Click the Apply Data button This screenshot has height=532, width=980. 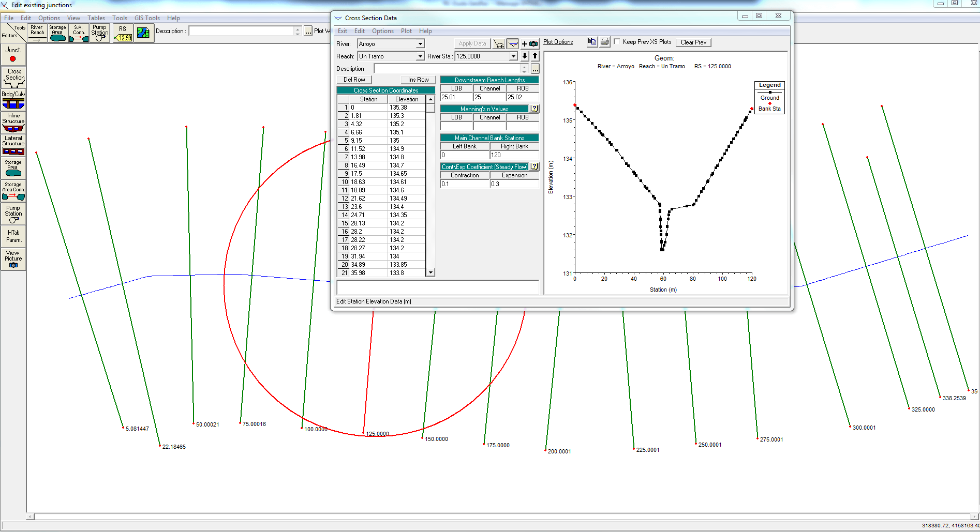[472, 43]
